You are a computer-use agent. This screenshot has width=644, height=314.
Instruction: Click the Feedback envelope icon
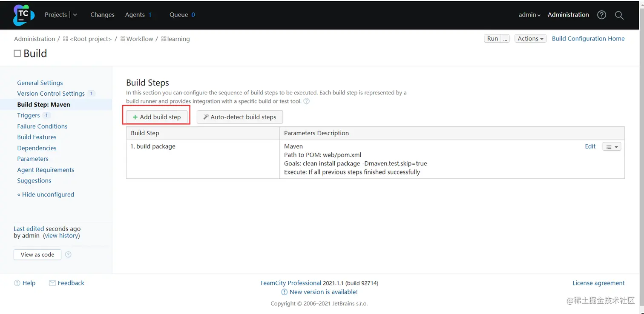click(52, 283)
